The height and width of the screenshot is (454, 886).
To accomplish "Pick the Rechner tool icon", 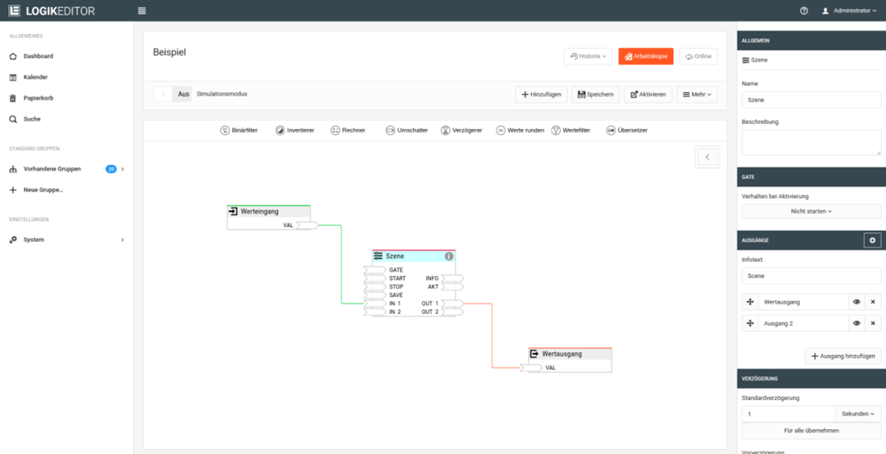I will [335, 131].
